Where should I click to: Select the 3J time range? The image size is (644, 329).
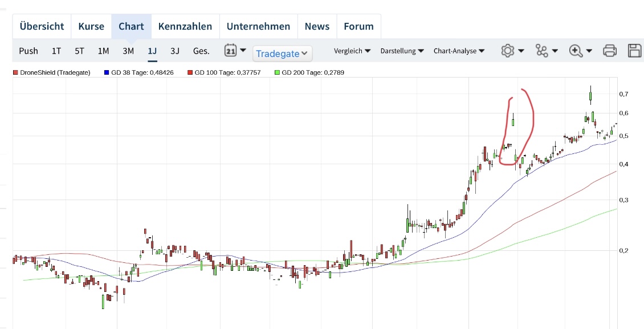(x=175, y=51)
